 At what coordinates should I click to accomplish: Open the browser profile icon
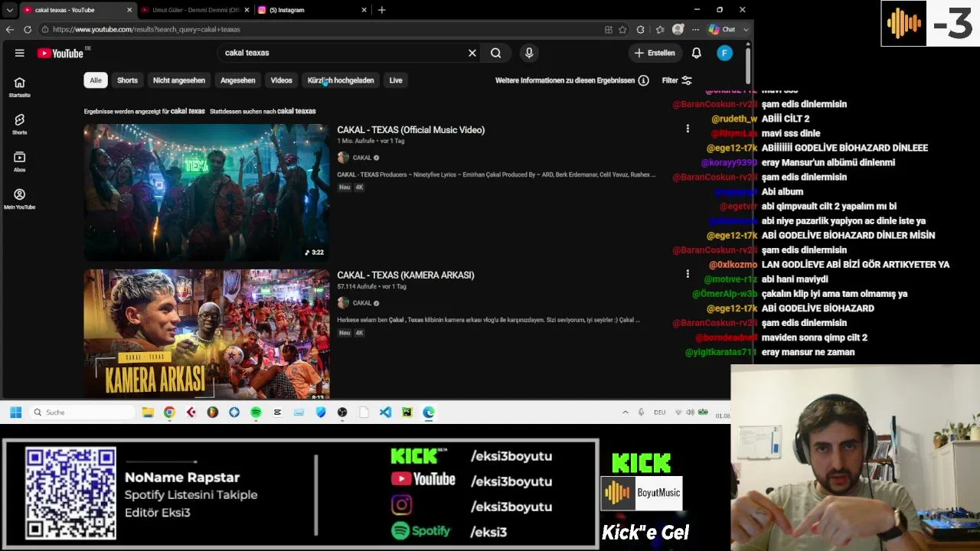tap(678, 29)
